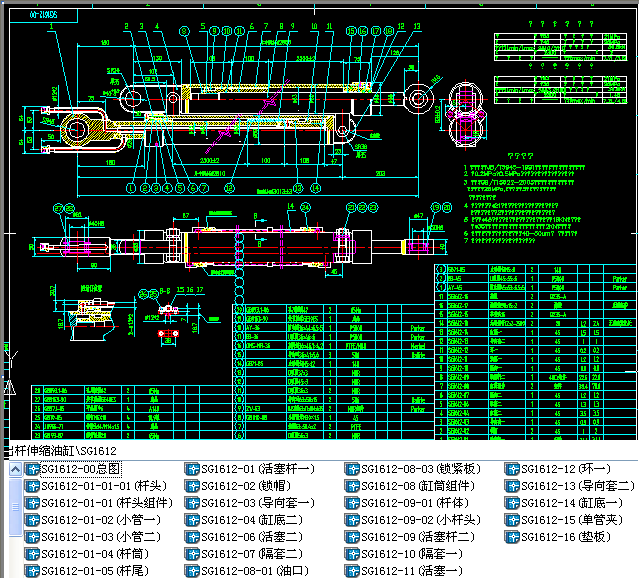The image size is (639, 578).
Task: Click icon of SG1612-01-01-01 (杆头)
Action: pos(32,486)
